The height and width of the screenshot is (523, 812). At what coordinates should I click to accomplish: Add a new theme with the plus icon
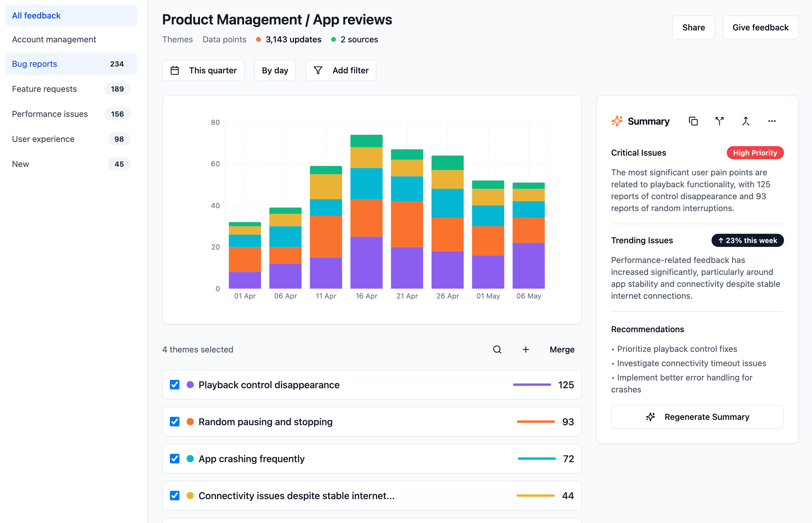click(x=526, y=349)
